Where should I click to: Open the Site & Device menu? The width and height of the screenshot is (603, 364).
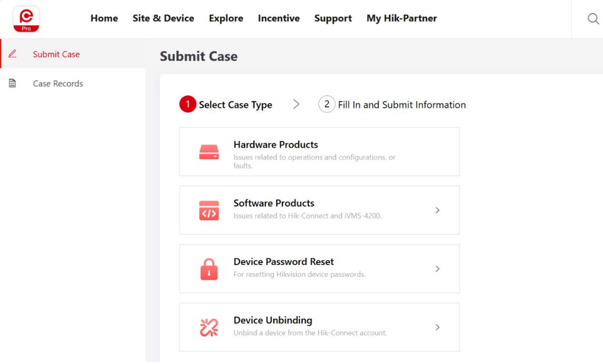pyautogui.click(x=163, y=18)
